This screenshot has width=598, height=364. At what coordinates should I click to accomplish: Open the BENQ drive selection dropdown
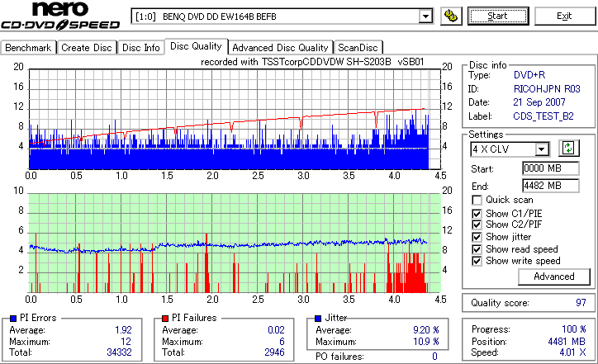pyautogui.click(x=425, y=17)
